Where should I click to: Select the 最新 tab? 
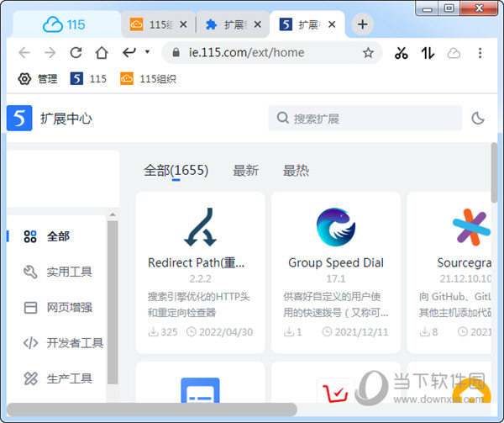245,171
